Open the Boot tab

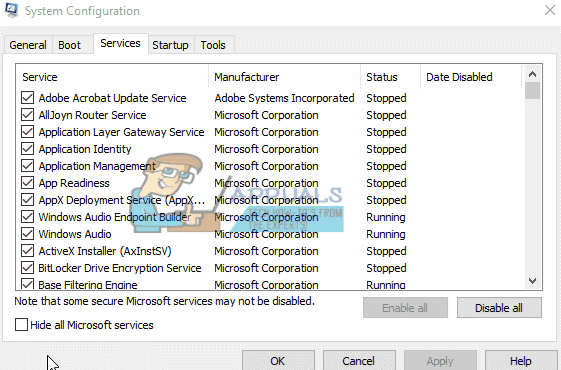coord(70,45)
